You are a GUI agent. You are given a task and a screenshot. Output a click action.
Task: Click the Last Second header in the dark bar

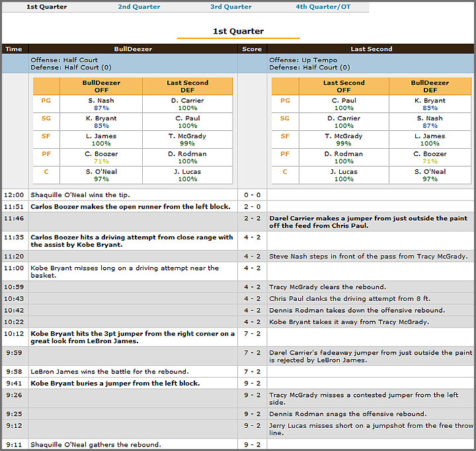pyautogui.click(x=371, y=49)
